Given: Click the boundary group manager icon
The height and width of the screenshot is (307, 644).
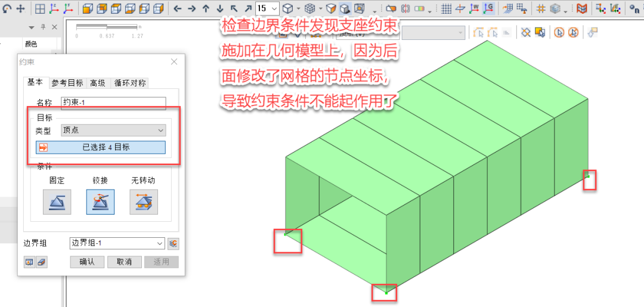Looking at the screenshot, I should pos(173,243).
